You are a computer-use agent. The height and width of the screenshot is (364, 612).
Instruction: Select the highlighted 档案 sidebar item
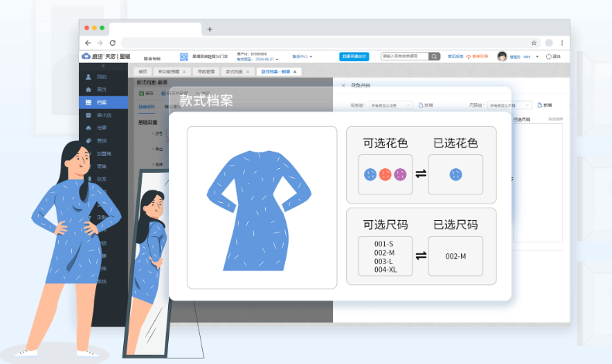tap(104, 102)
